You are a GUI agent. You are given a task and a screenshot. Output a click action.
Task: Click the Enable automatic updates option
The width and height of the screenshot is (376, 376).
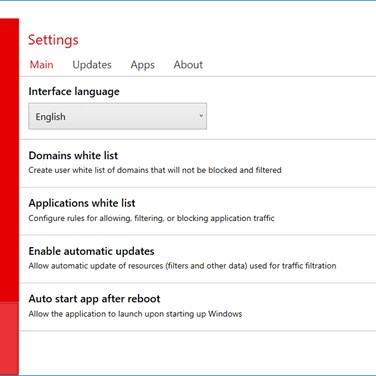(197, 259)
